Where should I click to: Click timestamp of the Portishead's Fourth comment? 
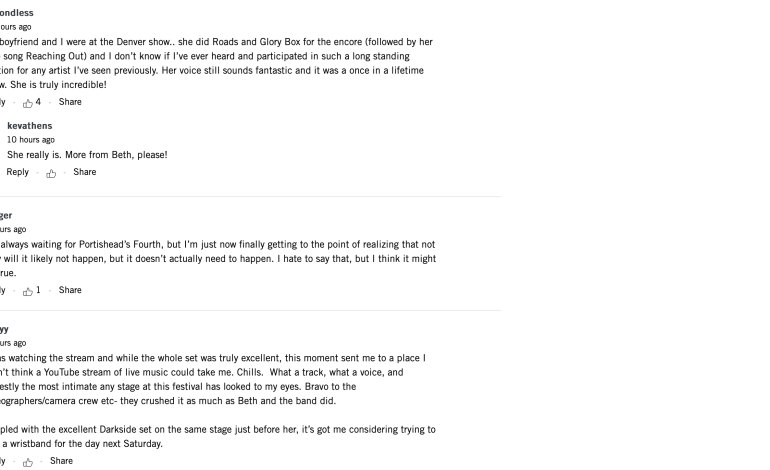[13, 229]
